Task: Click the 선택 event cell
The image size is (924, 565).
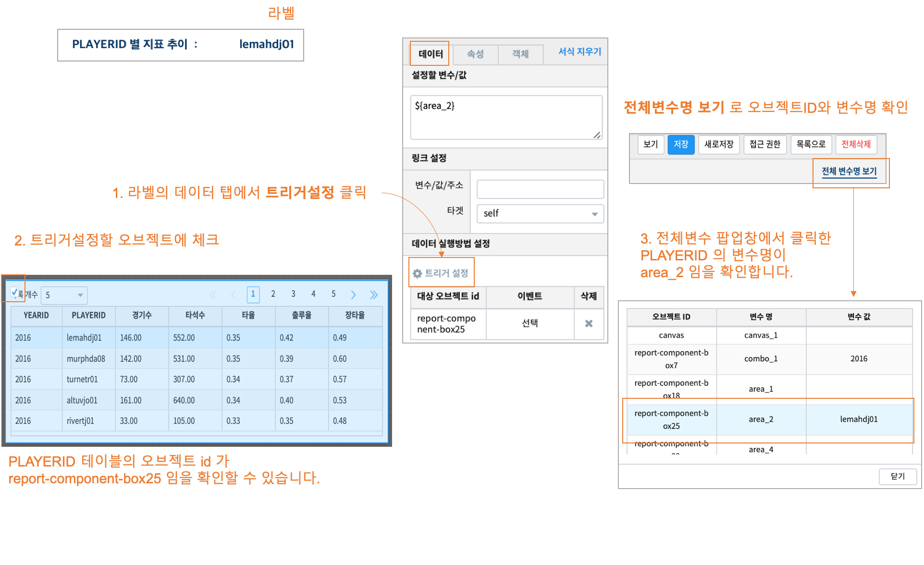Action: (530, 324)
